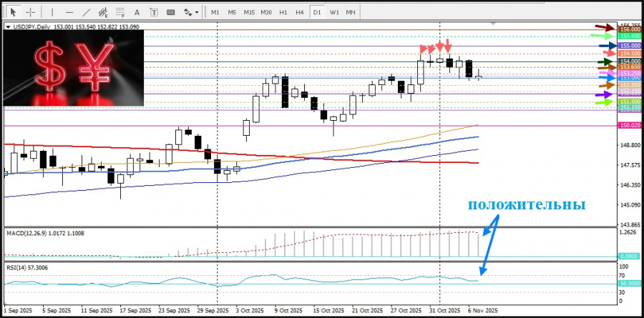Pick the Trendline drawing tool
Image resolution: width=644 pixels, height=318 pixels.
pos(87,12)
